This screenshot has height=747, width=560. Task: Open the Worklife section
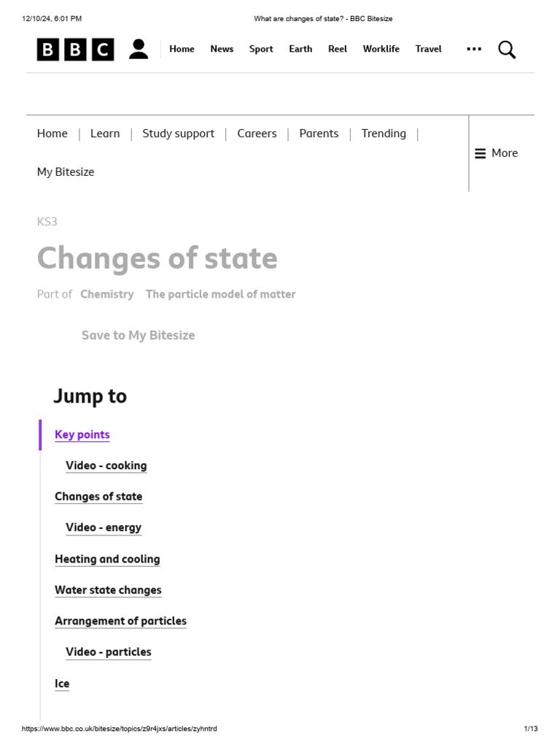[x=381, y=49]
